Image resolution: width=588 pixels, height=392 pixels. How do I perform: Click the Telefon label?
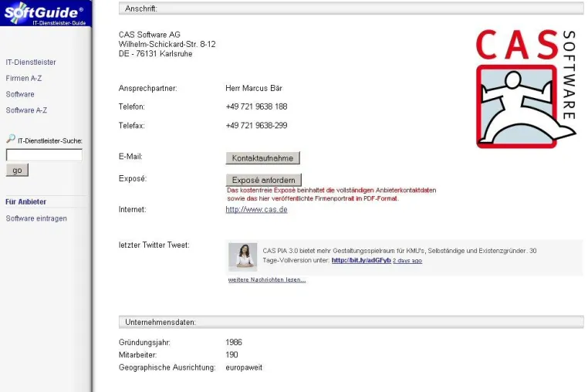132,106
